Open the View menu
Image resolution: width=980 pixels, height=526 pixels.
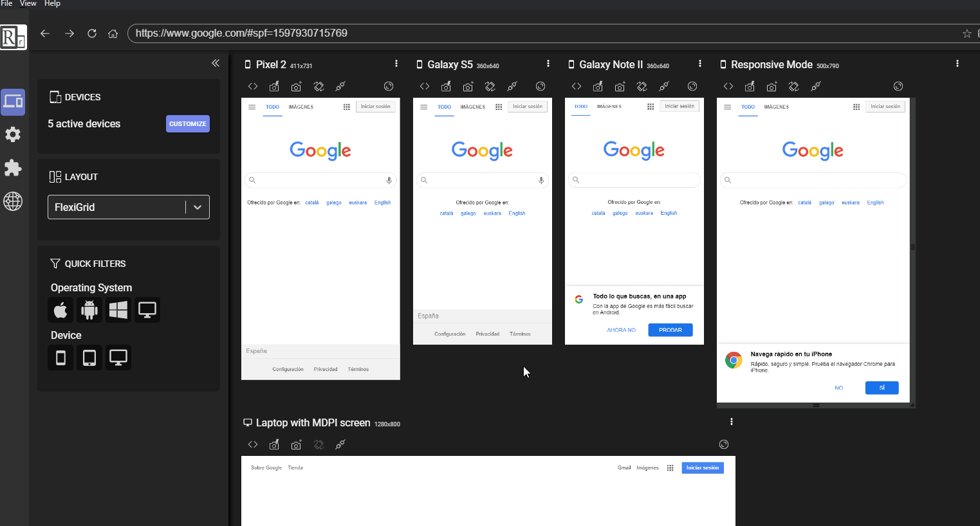[x=28, y=3]
